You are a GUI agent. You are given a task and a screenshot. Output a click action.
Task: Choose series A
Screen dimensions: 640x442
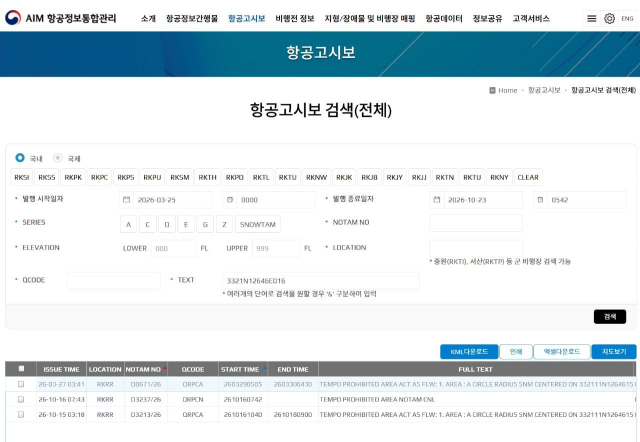tap(128, 224)
